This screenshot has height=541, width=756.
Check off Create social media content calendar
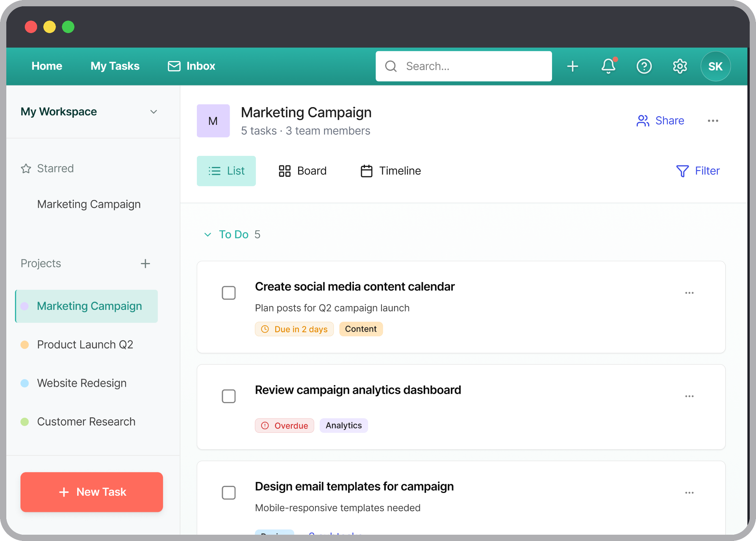(229, 293)
